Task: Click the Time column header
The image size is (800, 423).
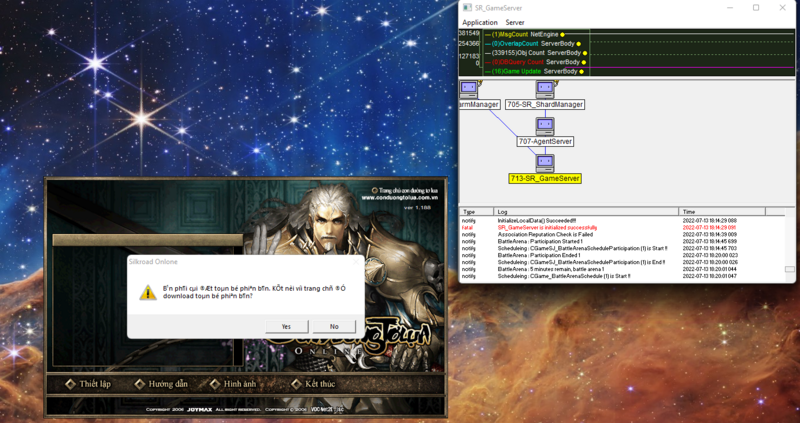Action: click(721, 211)
